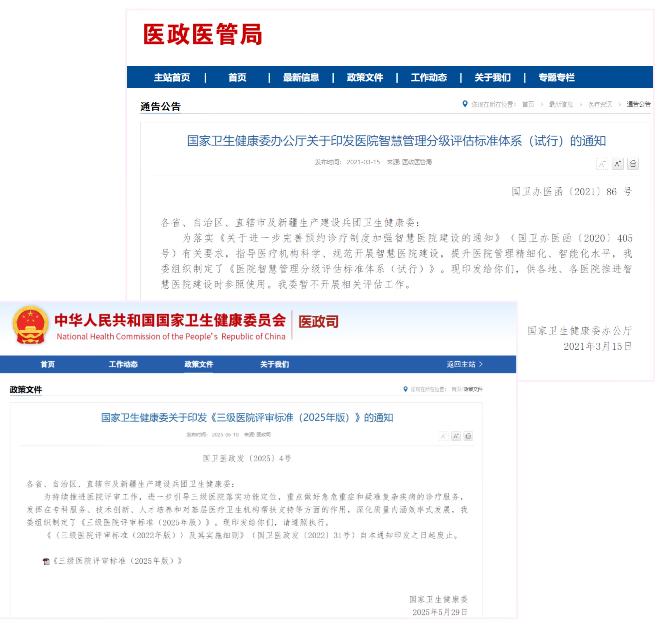This screenshot has height=628, width=672.
Task: Click 医政司 red label in header
Action: coord(318,322)
